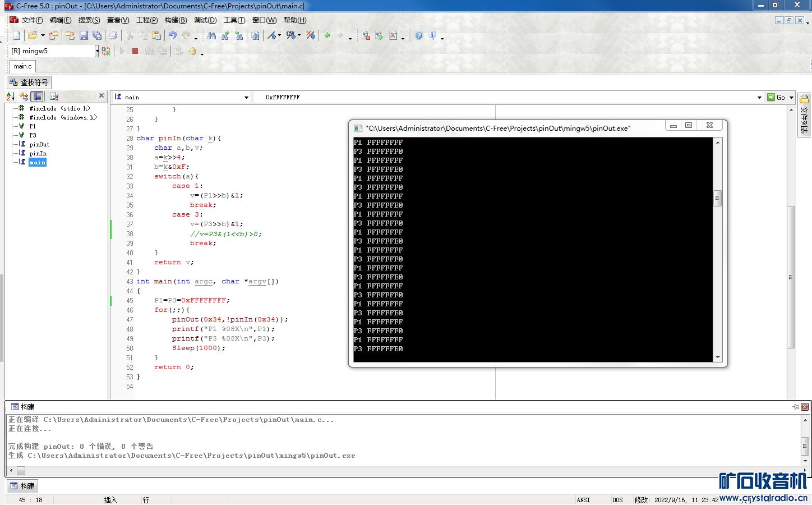Click the Undo arrow icon
This screenshot has width=812, height=505.
coord(172,35)
